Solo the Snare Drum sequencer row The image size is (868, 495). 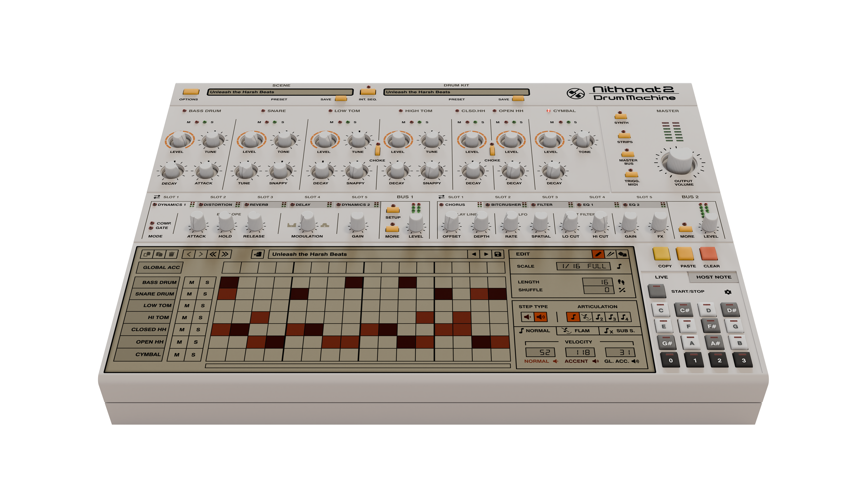[x=205, y=294]
